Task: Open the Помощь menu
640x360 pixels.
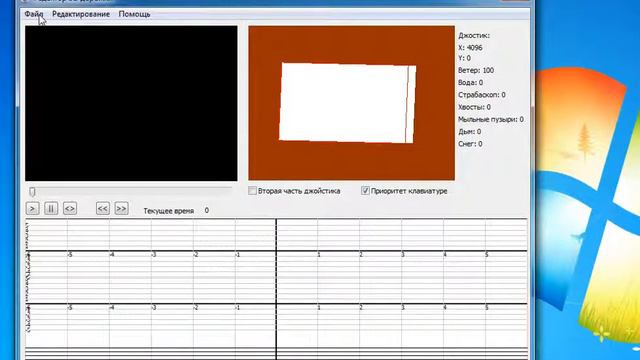Action: pyautogui.click(x=134, y=14)
